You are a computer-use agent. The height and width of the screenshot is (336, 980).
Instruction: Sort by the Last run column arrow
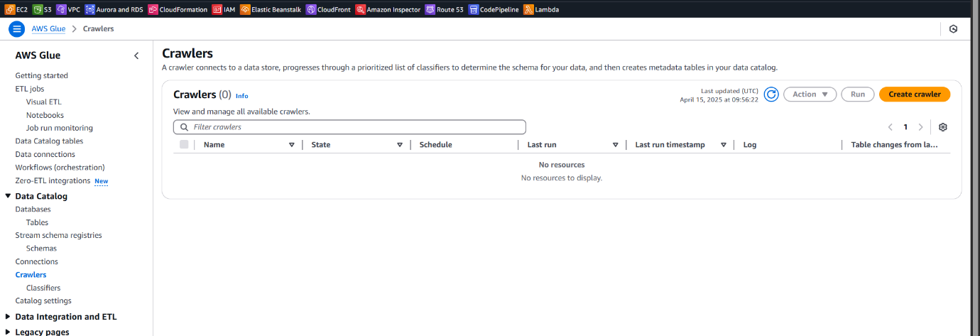click(x=615, y=145)
